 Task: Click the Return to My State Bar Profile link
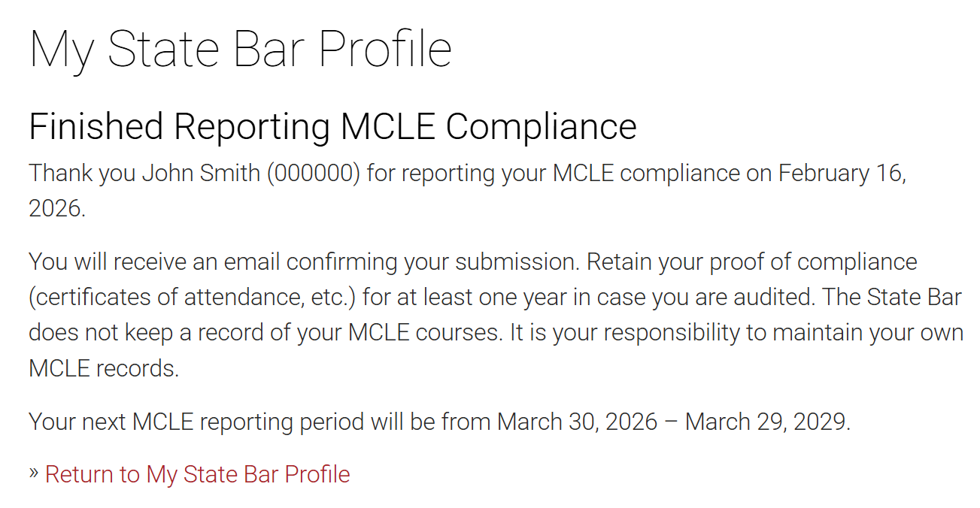[197, 474]
